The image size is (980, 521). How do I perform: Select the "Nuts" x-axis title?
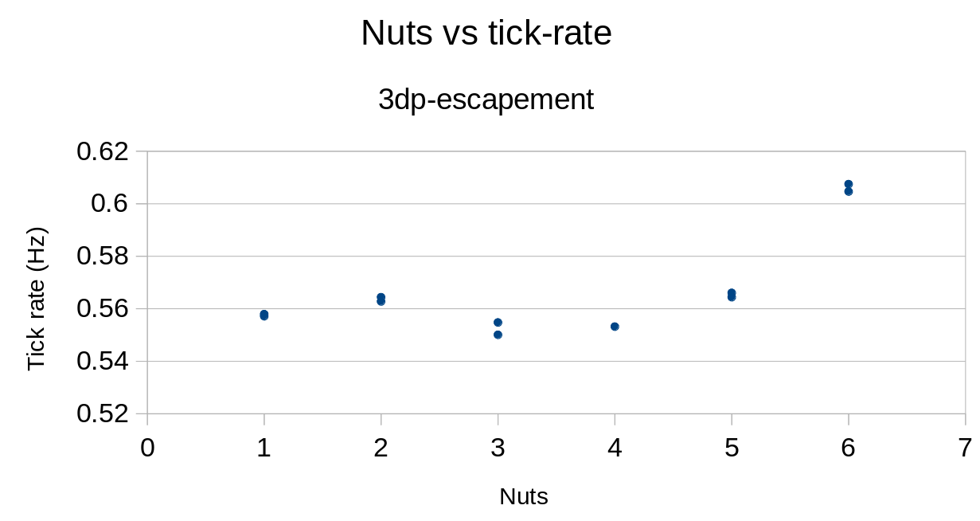(523, 497)
